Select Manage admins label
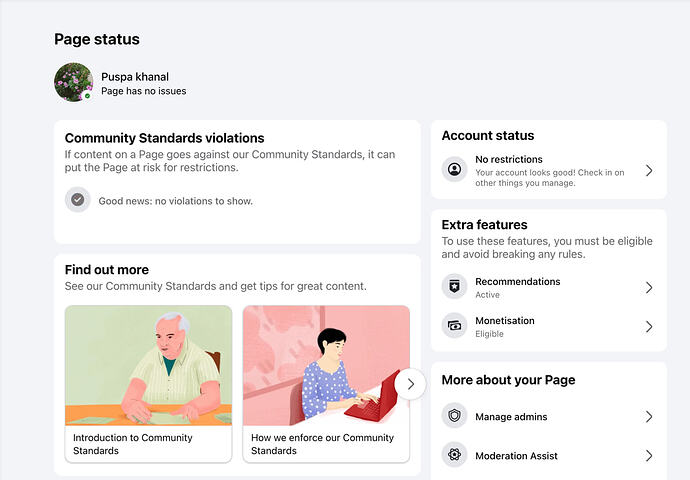Image resolution: width=690 pixels, height=480 pixels. pos(511,417)
